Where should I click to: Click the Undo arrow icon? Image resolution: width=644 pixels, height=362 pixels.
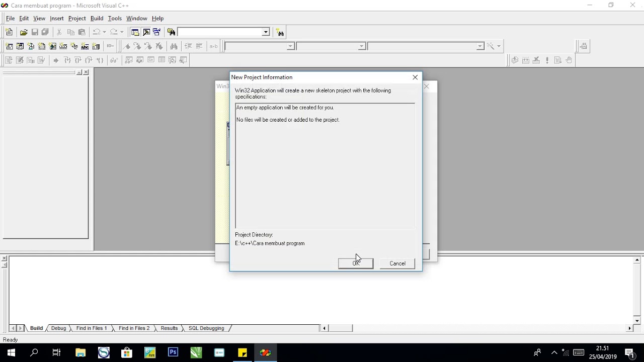(x=96, y=32)
